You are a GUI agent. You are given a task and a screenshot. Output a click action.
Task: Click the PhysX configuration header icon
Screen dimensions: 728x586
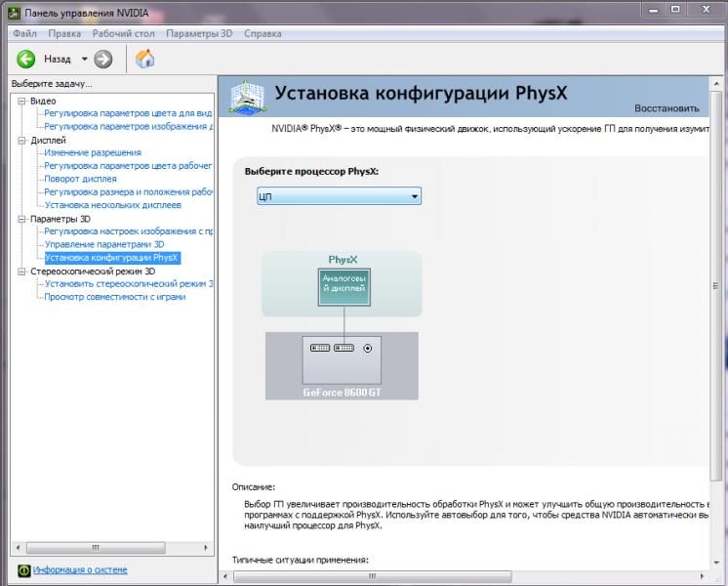coord(248,97)
